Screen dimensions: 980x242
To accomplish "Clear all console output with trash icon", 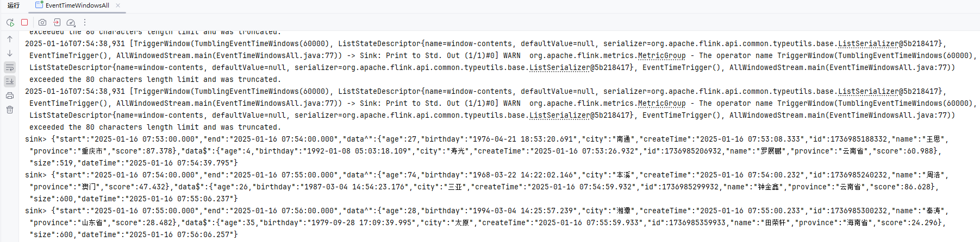I will (10, 110).
